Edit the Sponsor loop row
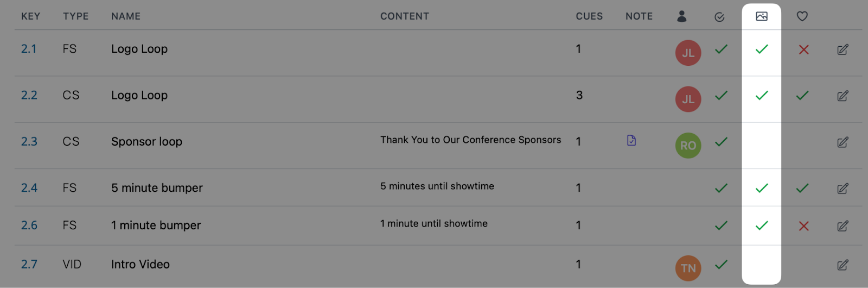The height and width of the screenshot is (288, 868). click(843, 142)
